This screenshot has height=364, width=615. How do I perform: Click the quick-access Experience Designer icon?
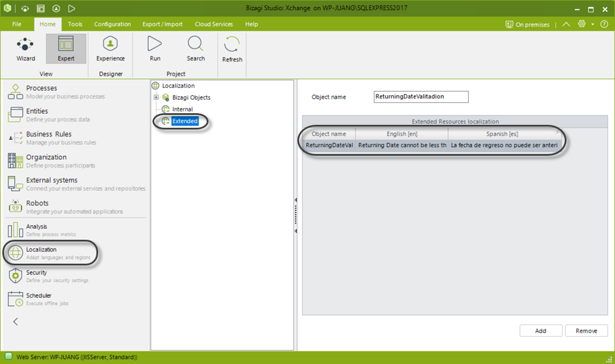pos(56,8)
